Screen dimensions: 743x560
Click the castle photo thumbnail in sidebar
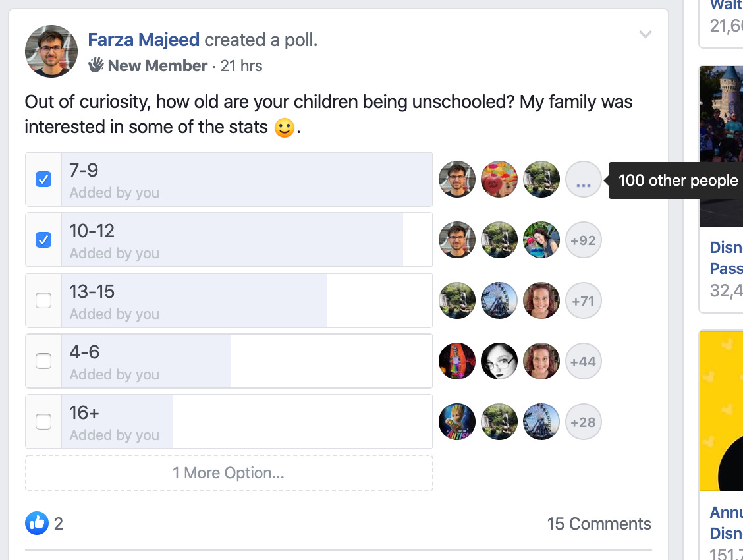(x=721, y=146)
